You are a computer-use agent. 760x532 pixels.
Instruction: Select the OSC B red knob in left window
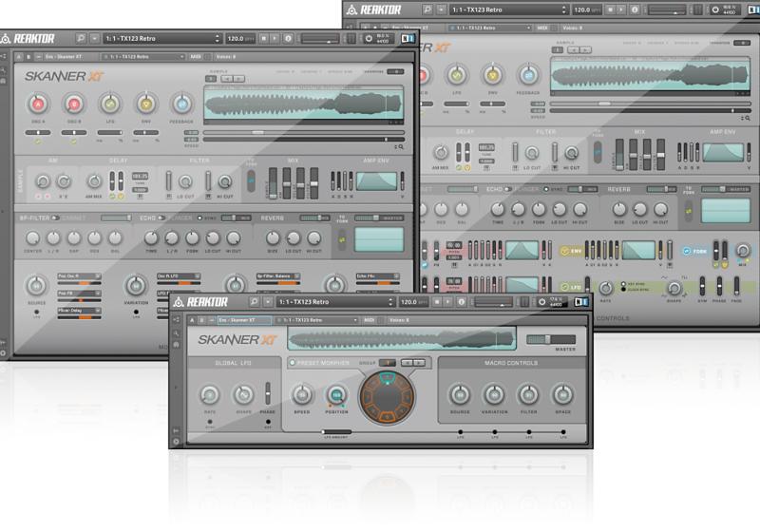74,104
